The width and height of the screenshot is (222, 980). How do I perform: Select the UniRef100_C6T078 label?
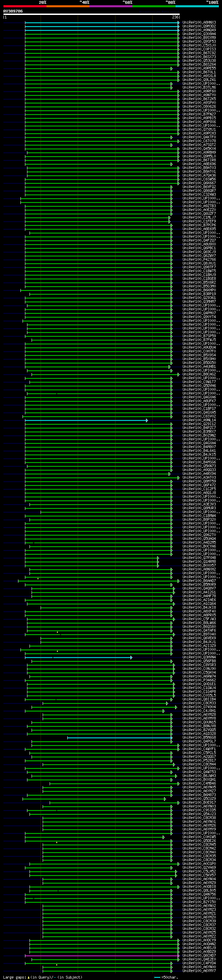click(199, 141)
